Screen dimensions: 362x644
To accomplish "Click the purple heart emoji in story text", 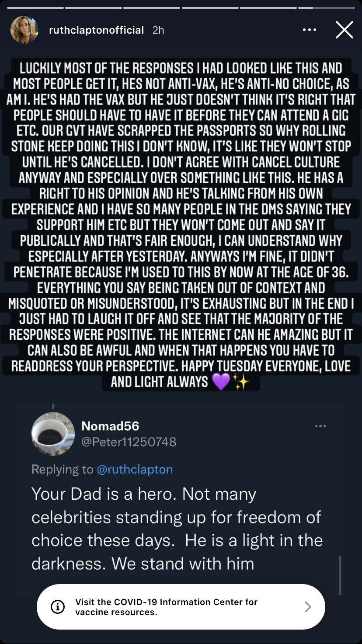I will coord(221,382).
